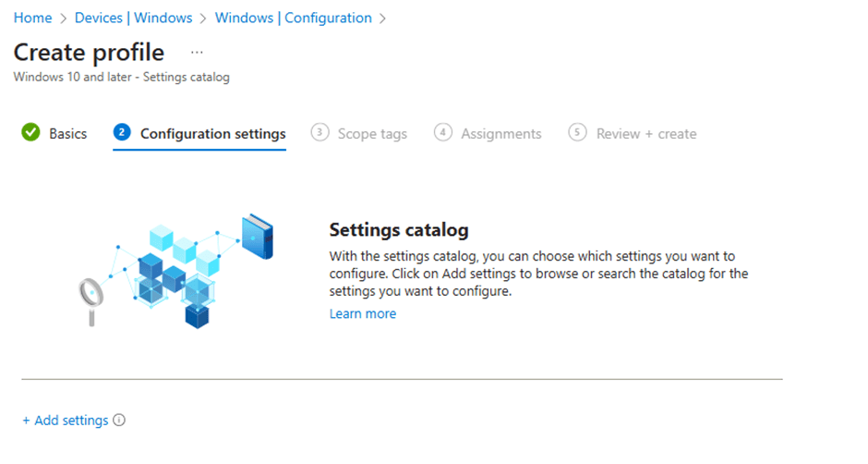Click the Basics green checkmark icon
Screen dimensions: 868x464
point(30,133)
